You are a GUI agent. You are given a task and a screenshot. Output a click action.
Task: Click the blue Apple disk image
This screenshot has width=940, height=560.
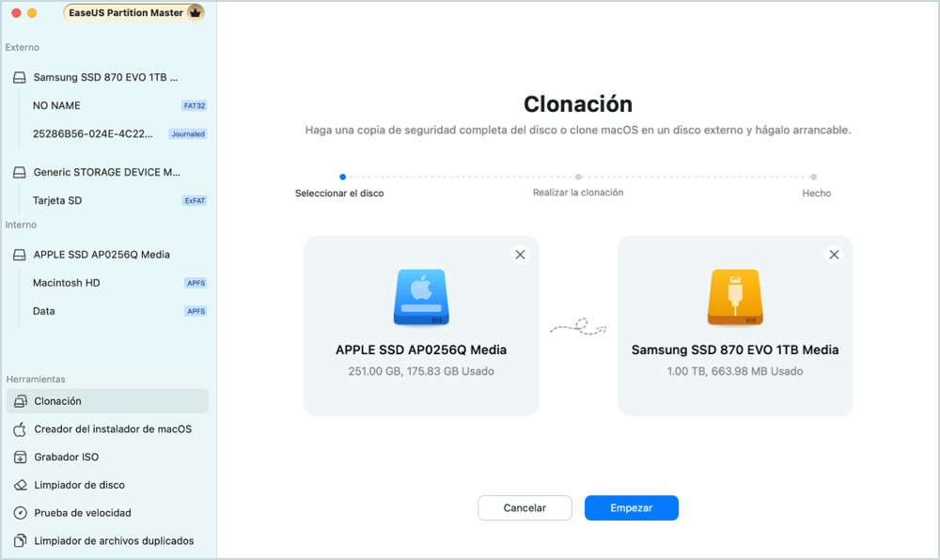point(421,297)
